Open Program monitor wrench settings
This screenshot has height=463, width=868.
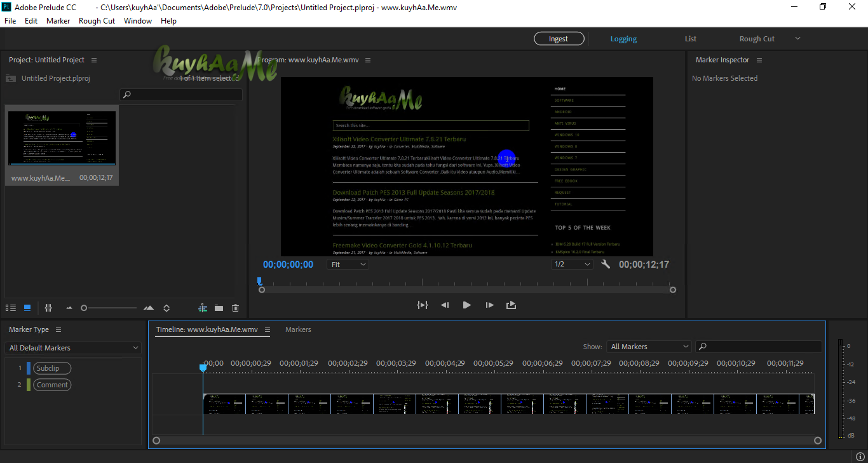(606, 264)
